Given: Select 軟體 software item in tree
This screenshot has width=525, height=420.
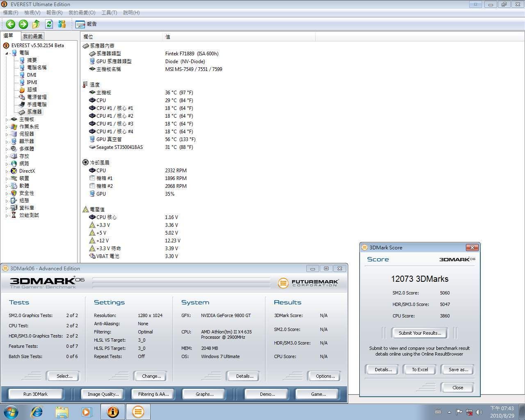Looking at the screenshot, I should 24,186.
